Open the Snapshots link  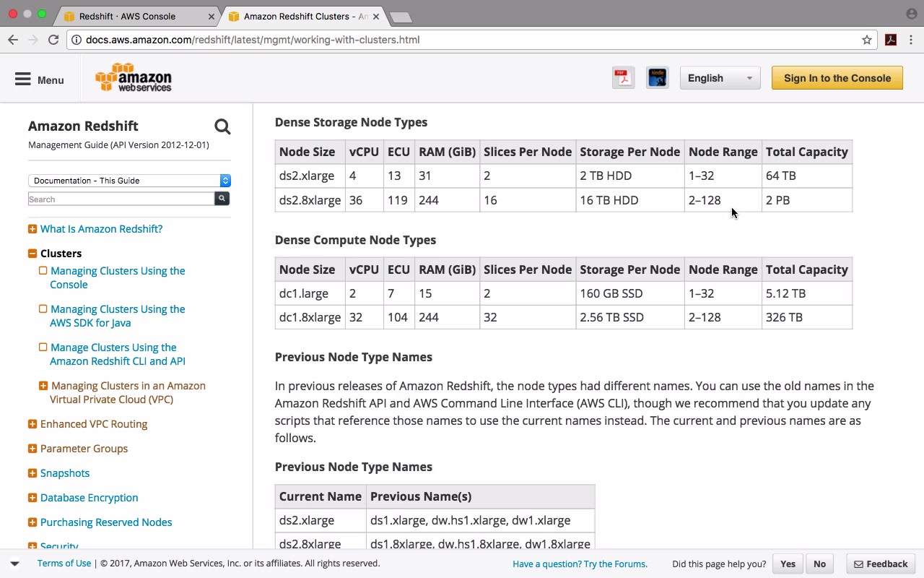pyautogui.click(x=65, y=473)
